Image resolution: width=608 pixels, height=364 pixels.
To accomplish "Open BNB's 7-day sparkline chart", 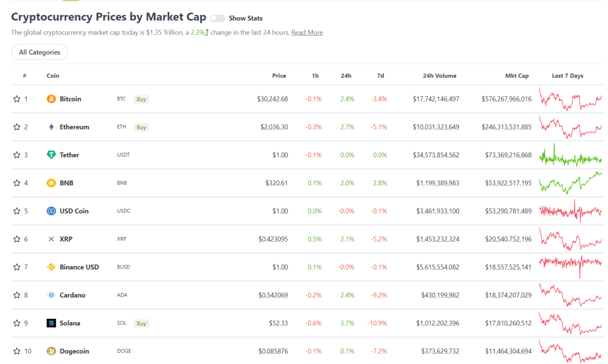I will (x=571, y=183).
